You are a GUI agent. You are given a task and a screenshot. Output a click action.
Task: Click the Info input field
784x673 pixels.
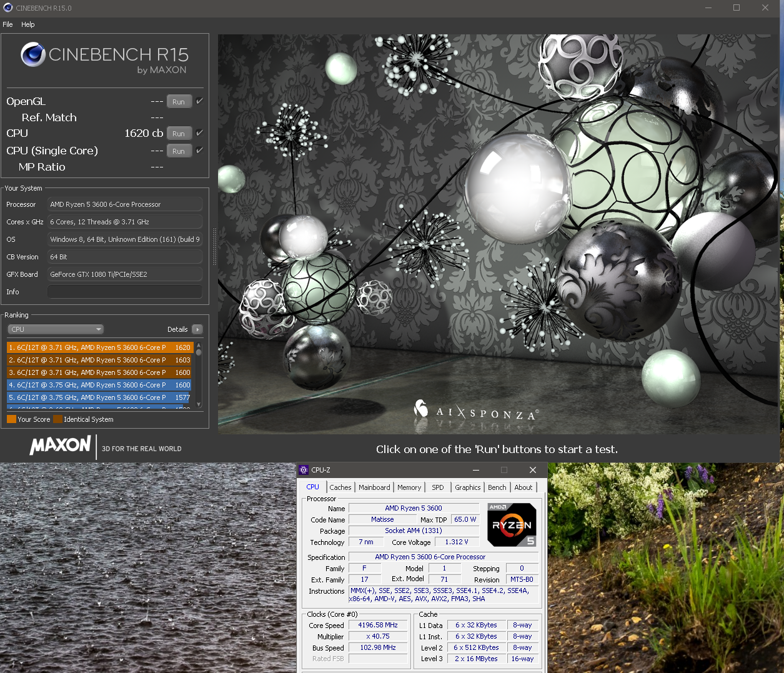[125, 292]
